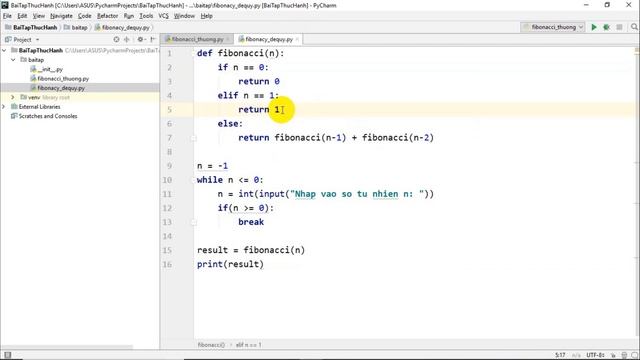The image size is (640, 360).
Task: Open the Tools menu
Action: pyautogui.click(x=146, y=16)
